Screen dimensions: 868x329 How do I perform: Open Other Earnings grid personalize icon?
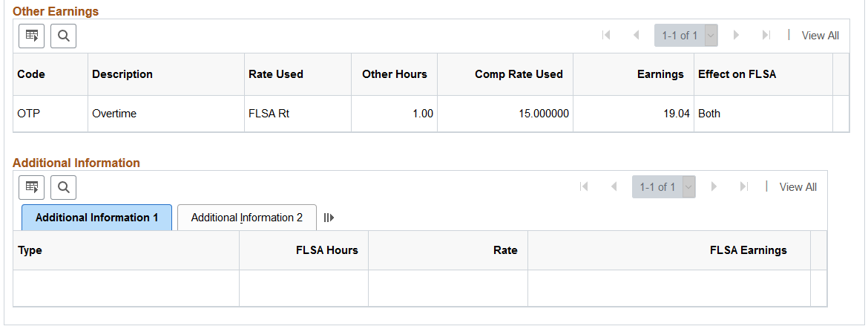(x=32, y=36)
